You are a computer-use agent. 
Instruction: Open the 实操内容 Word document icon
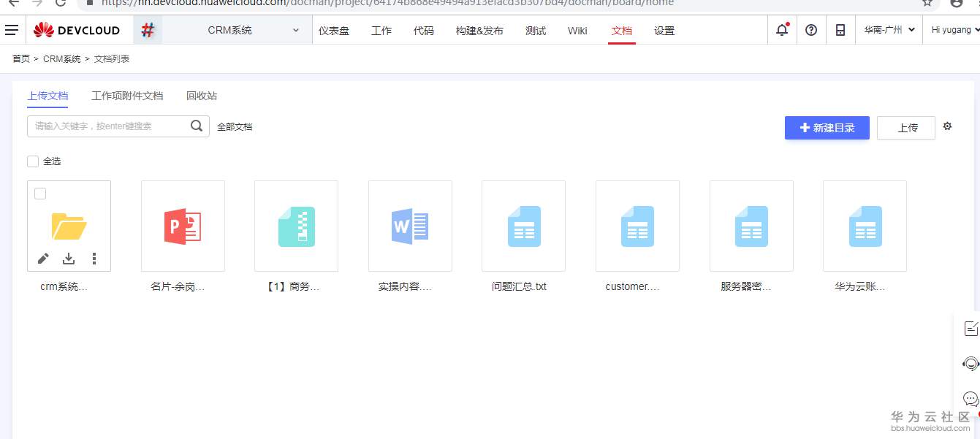(410, 226)
